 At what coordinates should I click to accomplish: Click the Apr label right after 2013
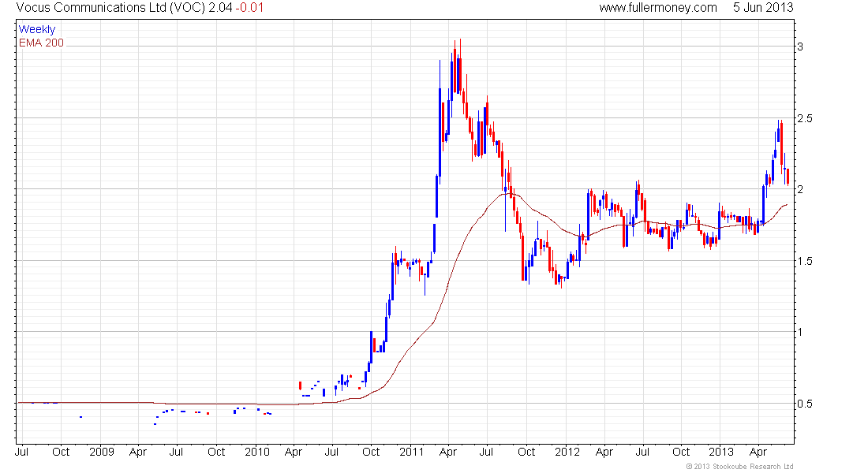coord(758,453)
